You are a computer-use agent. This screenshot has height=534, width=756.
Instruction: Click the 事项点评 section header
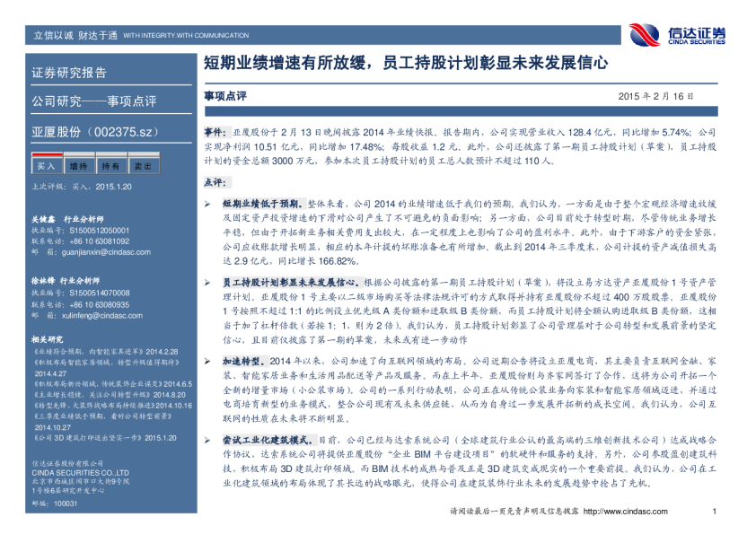[x=224, y=94]
